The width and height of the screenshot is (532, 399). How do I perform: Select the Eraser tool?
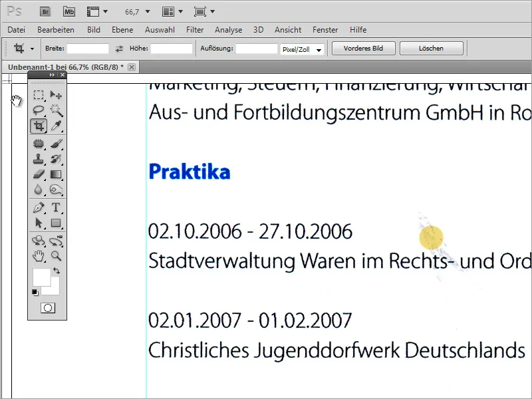39,174
